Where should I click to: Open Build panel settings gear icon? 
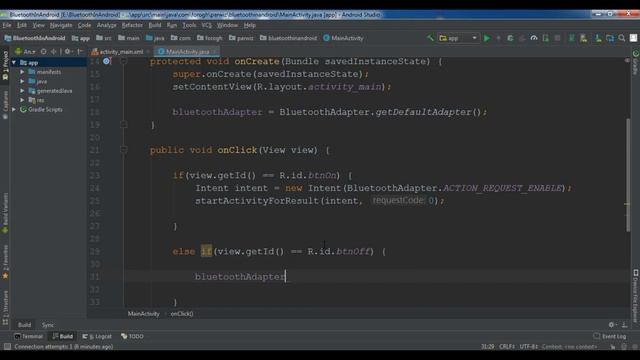coord(612,325)
